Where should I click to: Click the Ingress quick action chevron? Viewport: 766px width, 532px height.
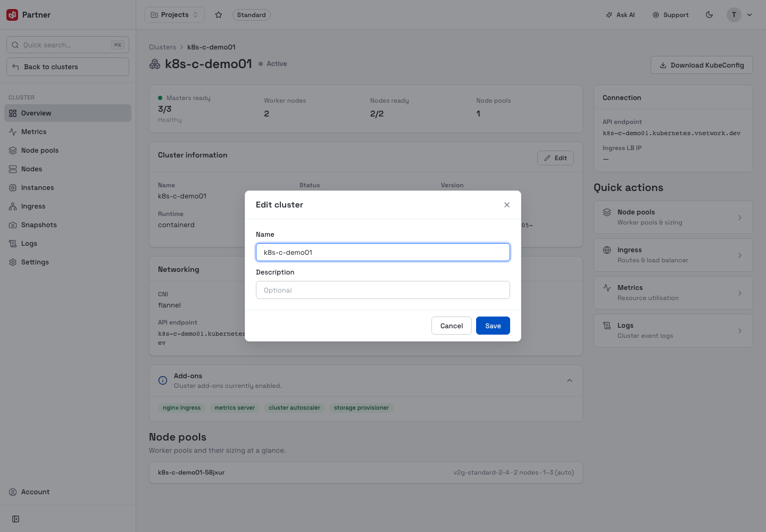pyautogui.click(x=740, y=255)
